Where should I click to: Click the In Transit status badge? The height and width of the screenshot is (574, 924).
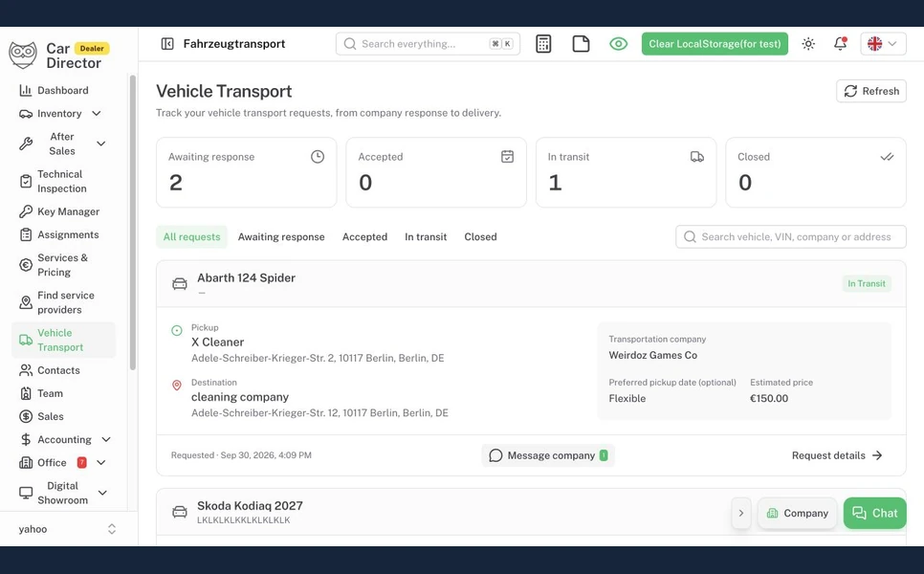click(x=867, y=283)
